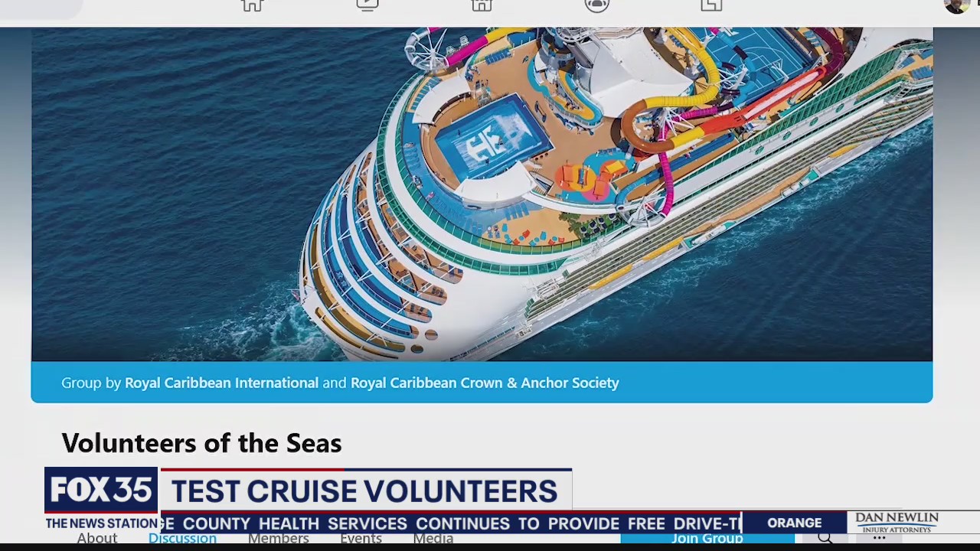Open the More options ellipsis menu

point(879,538)
